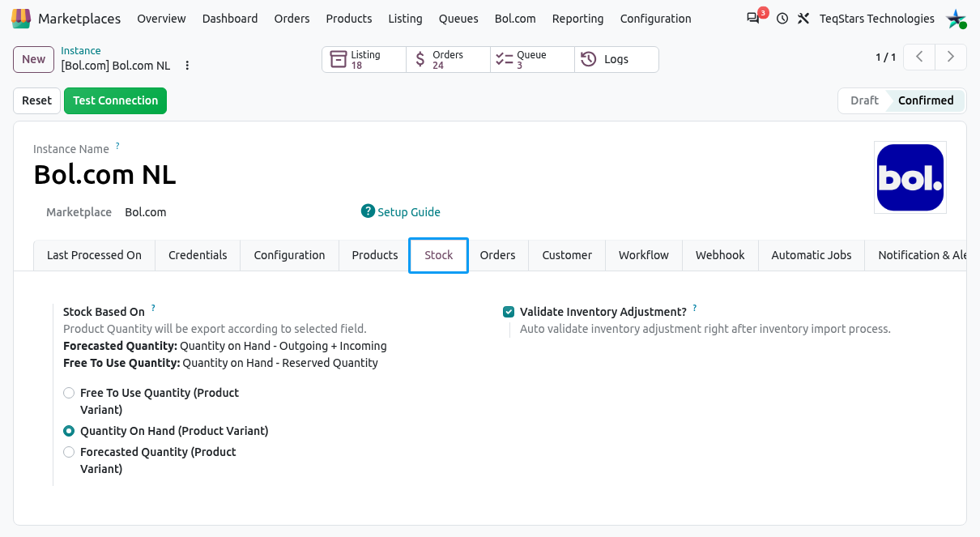Open the Marketplaces app home icon

click(21, 18)
